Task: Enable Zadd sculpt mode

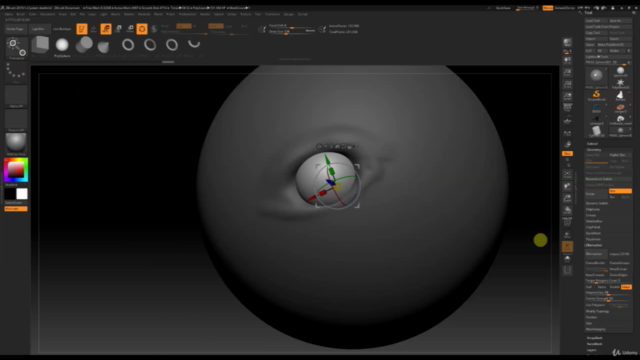Action: click(216, 26)
